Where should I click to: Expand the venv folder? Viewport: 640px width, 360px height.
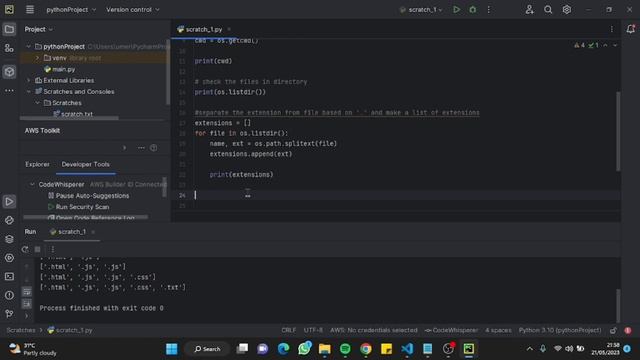(x=38, y=58)
